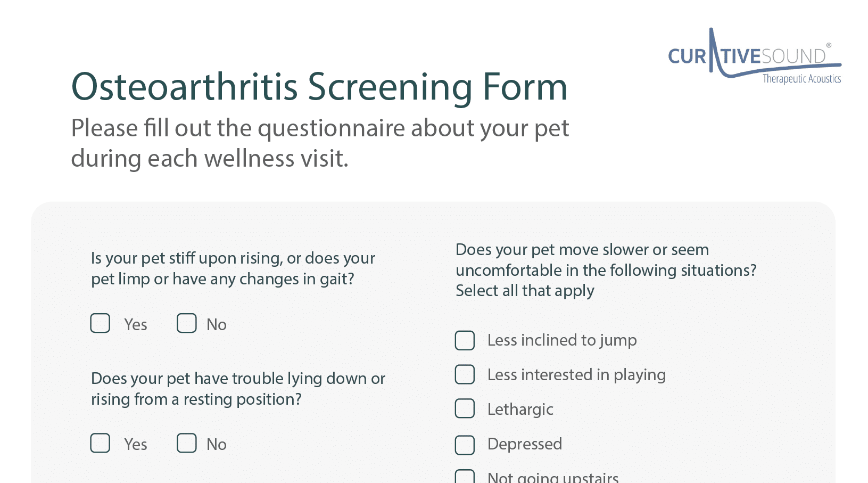This screenshot has height=483, width=868.
Task: Tick No for trouble lying down question
Action: point(187,443)
